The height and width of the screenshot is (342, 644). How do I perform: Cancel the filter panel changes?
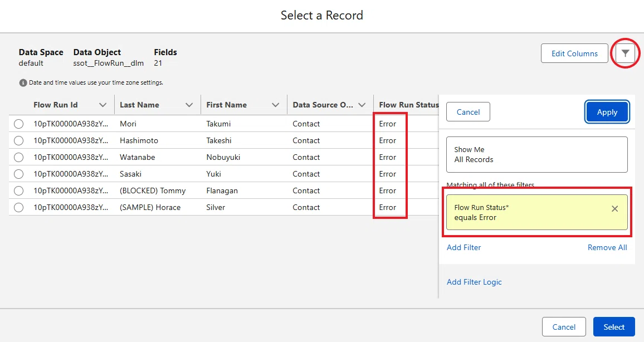(468, 112)
